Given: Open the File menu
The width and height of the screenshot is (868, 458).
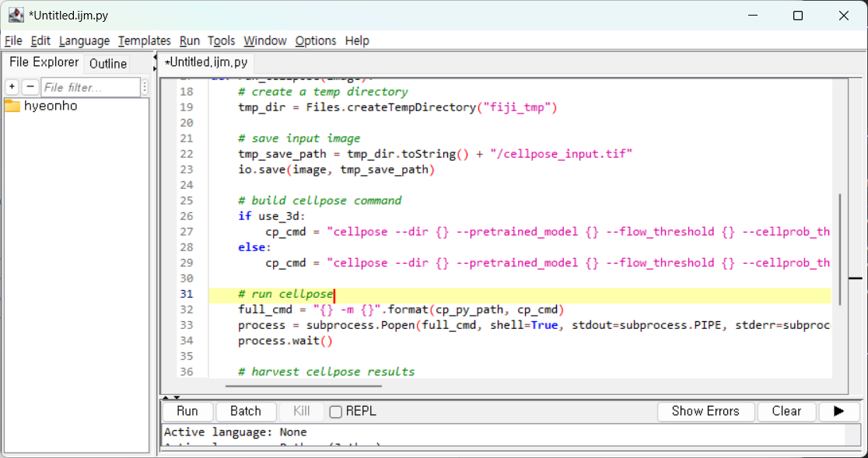Looking at the screenshot, I should (13, 41).
